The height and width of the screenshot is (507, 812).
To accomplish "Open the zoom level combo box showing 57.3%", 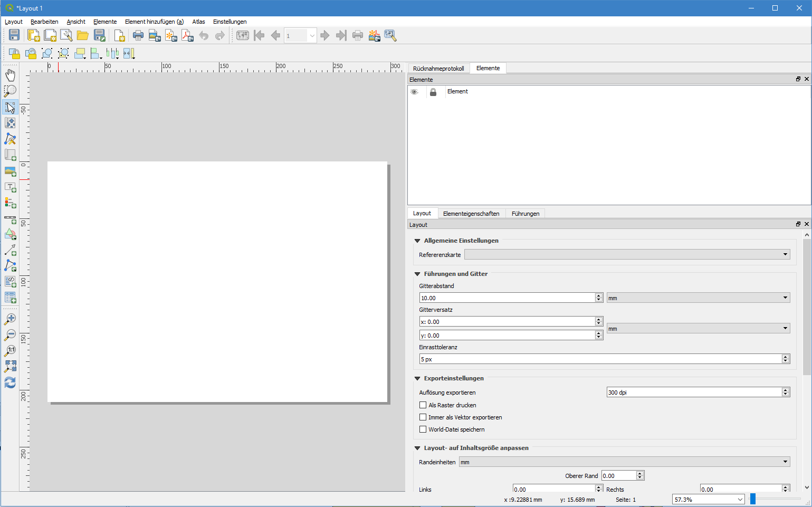I will tap(708, 500).
